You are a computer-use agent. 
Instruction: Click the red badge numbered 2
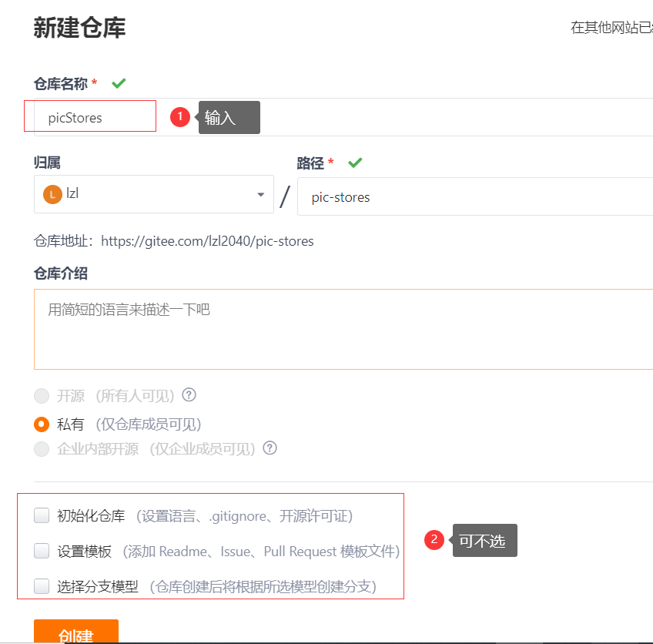point(434,540)
